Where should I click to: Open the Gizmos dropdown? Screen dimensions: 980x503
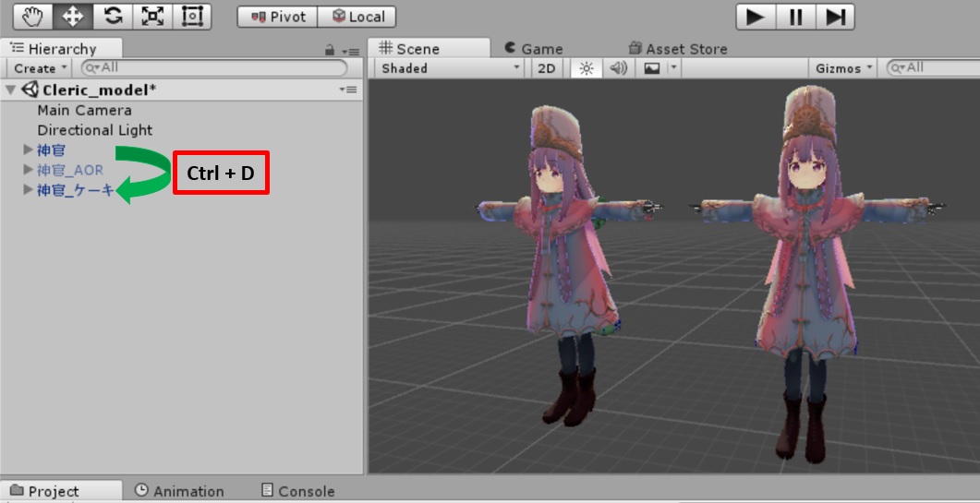pos(843,68)
